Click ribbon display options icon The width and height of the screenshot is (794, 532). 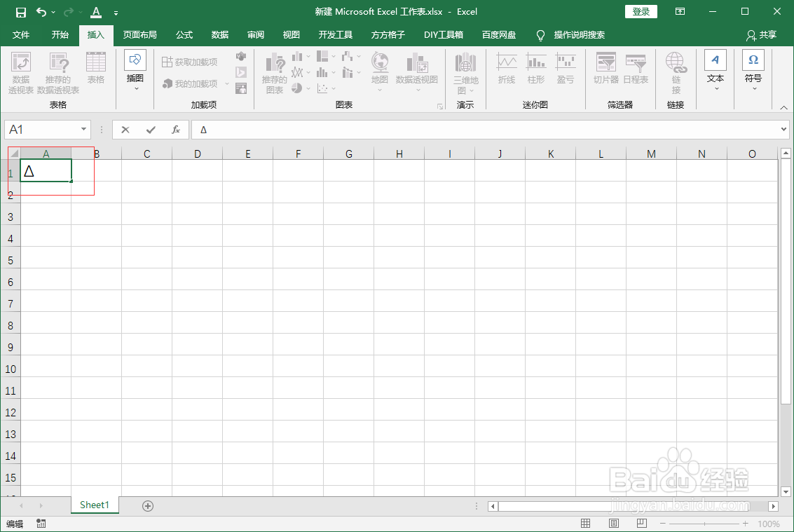[x=680, y=12]
